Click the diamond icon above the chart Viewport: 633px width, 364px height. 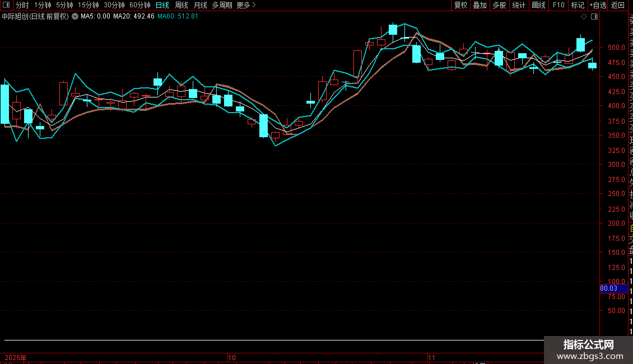pyautogui.click(x=584, y=17)
